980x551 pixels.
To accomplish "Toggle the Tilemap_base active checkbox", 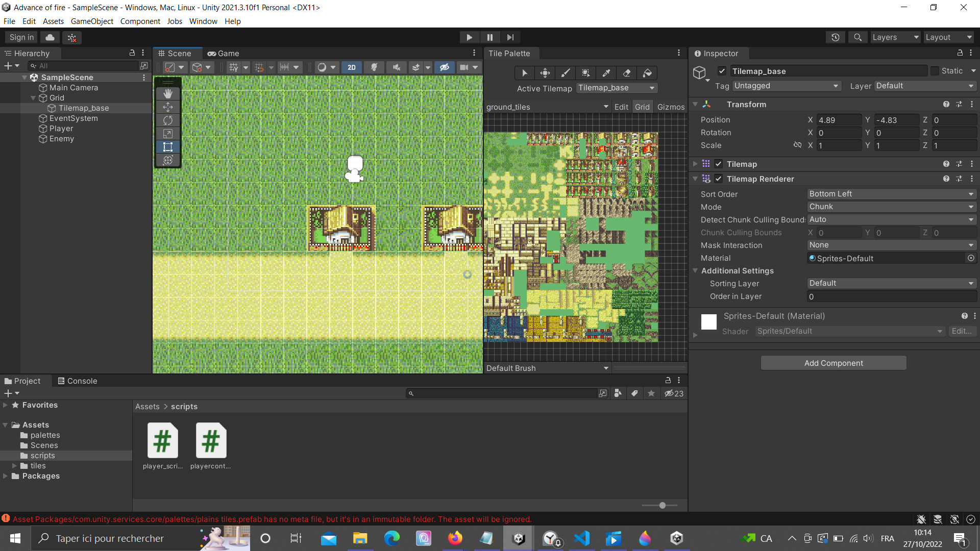I will tap(722, 71).
